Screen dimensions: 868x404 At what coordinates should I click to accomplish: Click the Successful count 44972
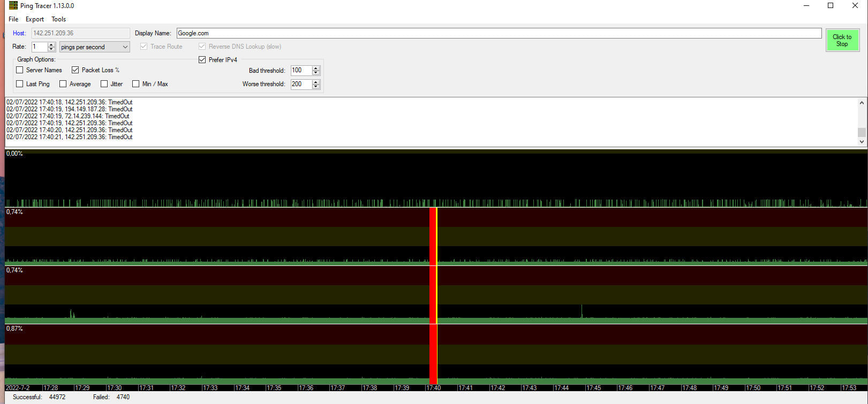pos(57,397)
